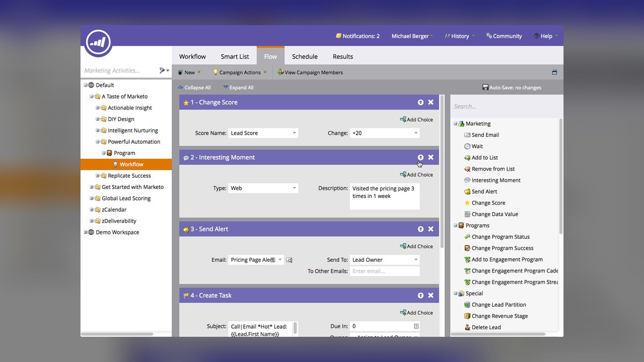
Task: Open the Michael Berger user menu
Action: (x=412, y=36)
